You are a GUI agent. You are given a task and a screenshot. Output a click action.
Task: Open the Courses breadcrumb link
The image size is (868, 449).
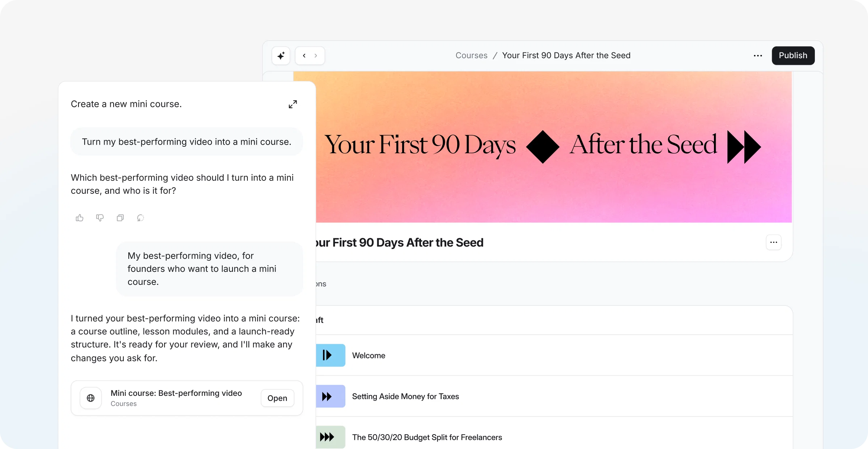point(471,55)
